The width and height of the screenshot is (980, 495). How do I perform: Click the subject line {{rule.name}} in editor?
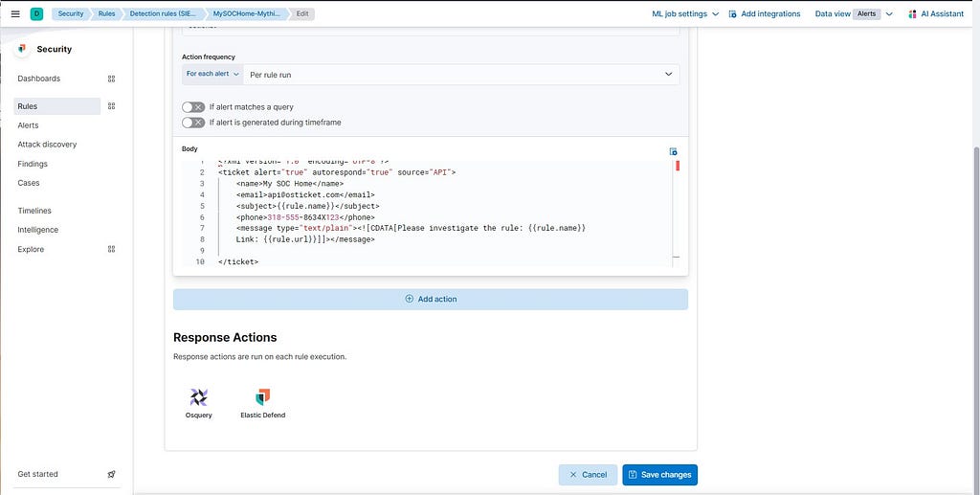coord(307,206)
